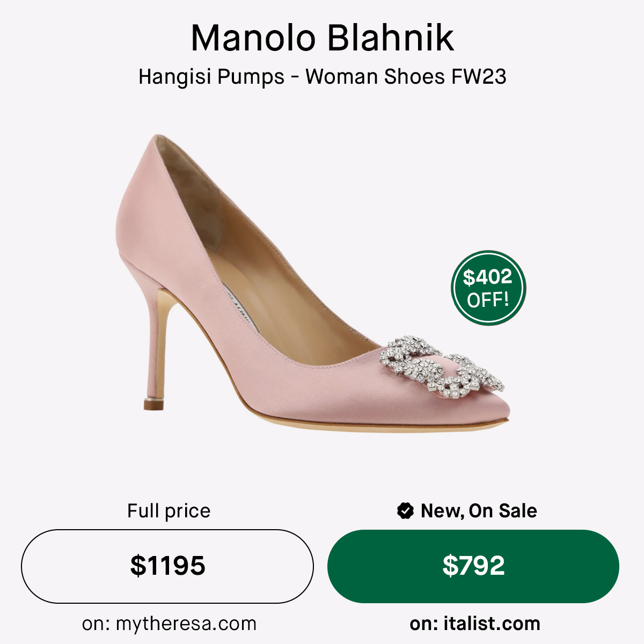Open the italist.com link
The width and height of the screenshot is (644, 644).
[474, 624]
